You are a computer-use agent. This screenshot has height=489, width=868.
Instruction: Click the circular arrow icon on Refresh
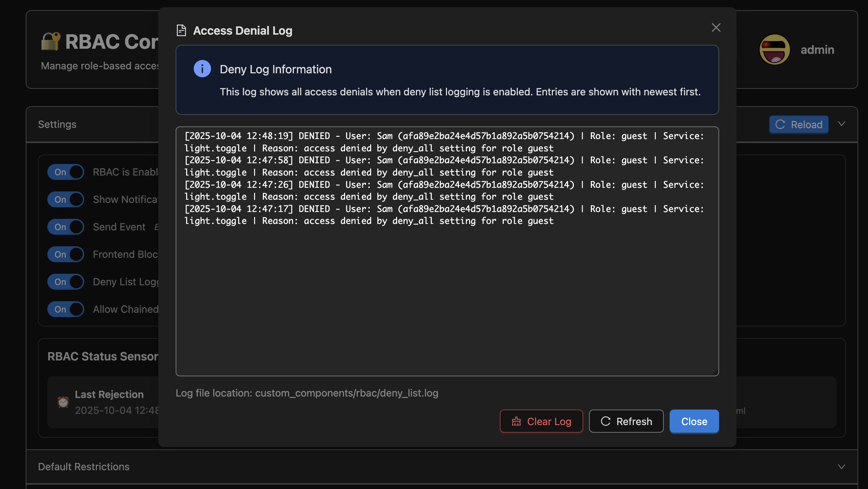(x=606, y=421)
